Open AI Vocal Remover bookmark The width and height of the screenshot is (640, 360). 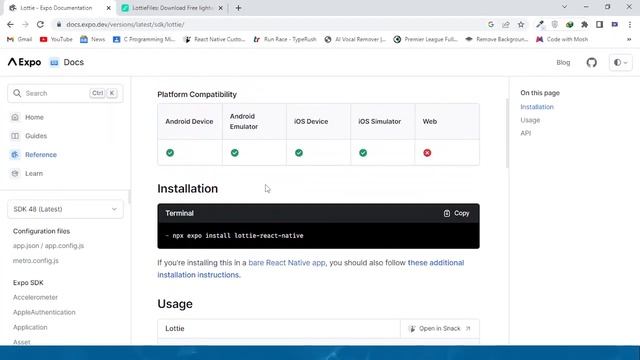(355, 39)
